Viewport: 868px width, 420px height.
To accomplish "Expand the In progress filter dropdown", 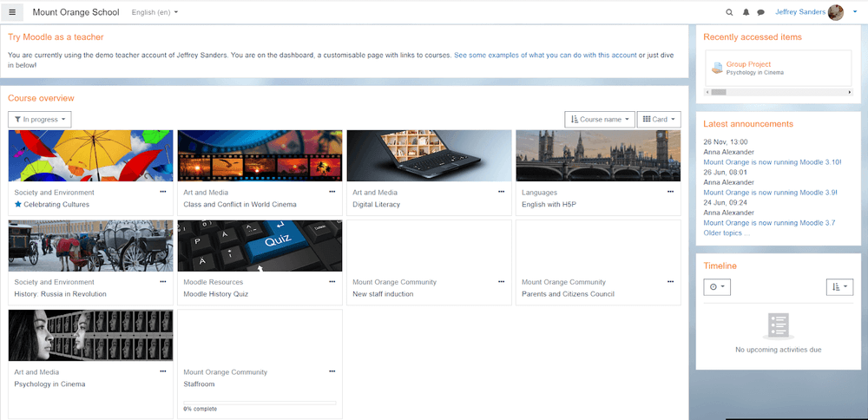I will pyautogui.click(x=39, y=119).
